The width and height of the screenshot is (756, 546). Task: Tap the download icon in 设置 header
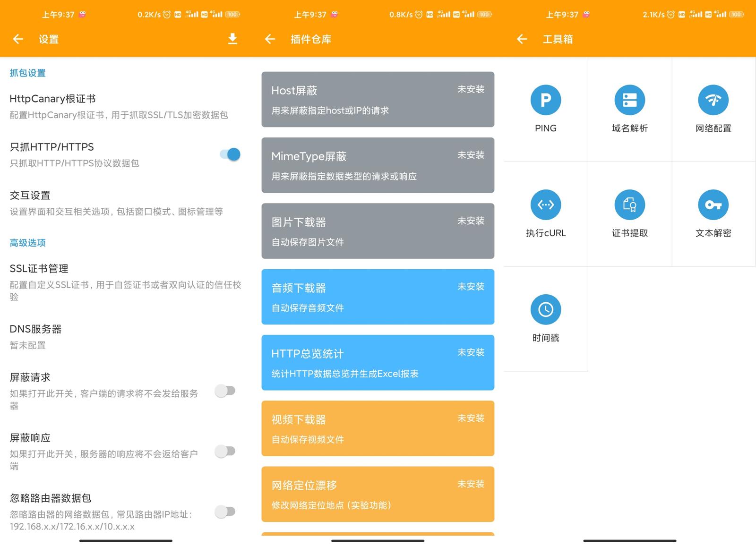point(232,39)
